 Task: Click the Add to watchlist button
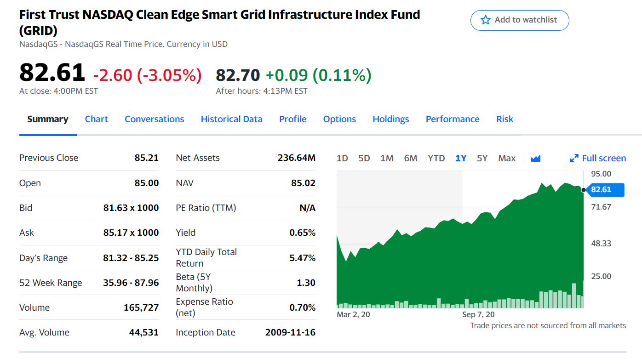pyautogui.click(x=520, y=20)
